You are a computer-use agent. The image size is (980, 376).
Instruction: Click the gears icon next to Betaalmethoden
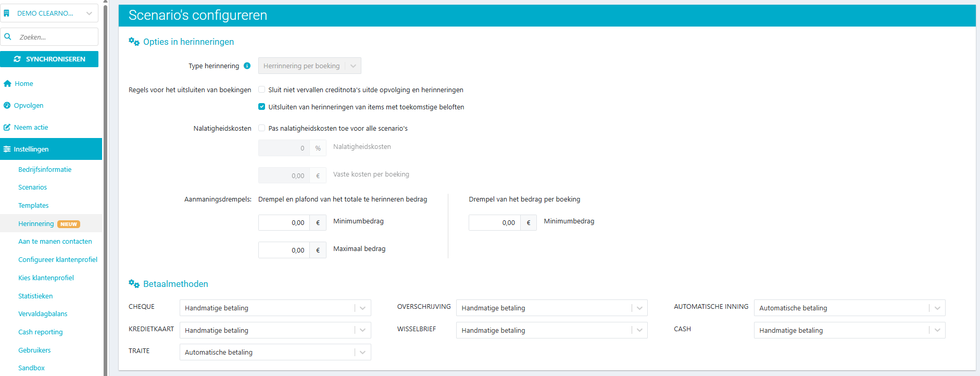coord(134,284)
